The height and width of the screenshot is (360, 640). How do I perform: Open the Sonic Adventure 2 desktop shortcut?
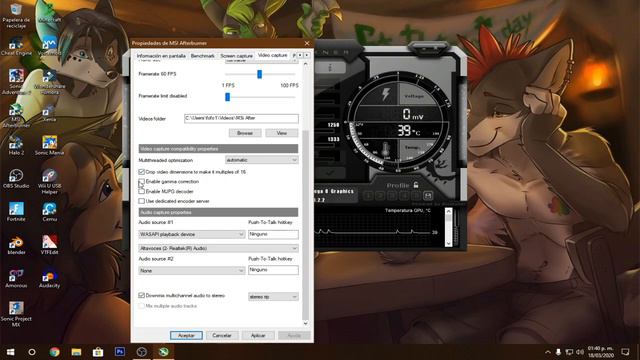click(16, 82)
